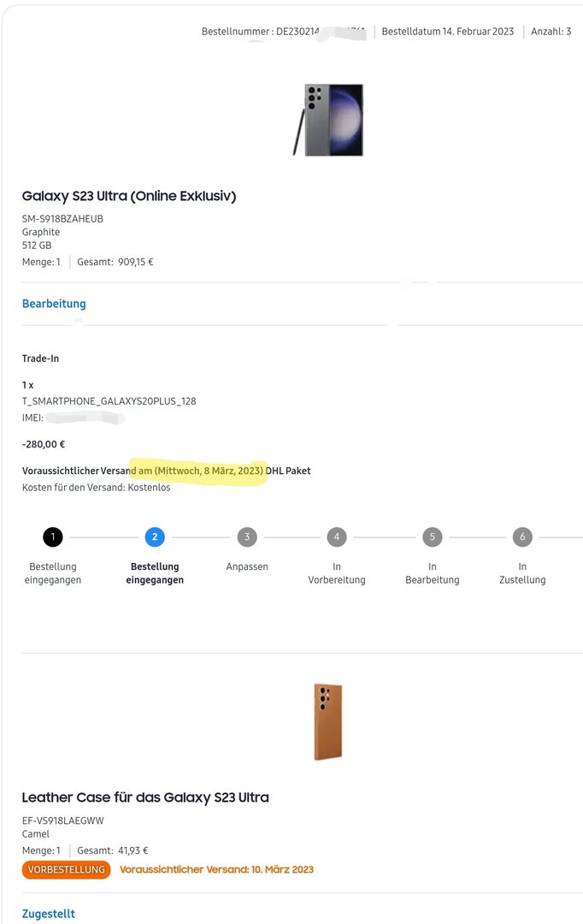This screenshot has width=583, height=924.
Task: Click step 6 In Zustellung circle
Action: coord(522,536)
